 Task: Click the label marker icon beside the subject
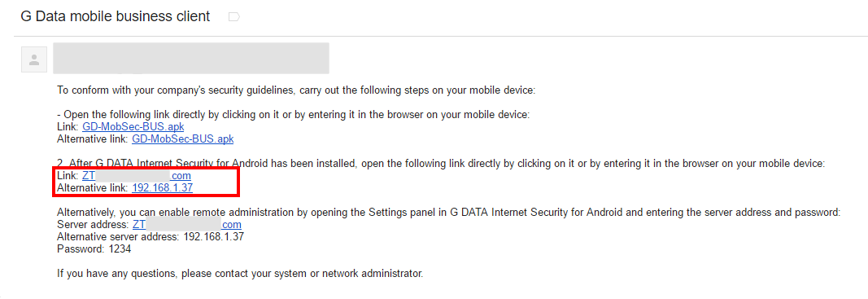(234, 17)
